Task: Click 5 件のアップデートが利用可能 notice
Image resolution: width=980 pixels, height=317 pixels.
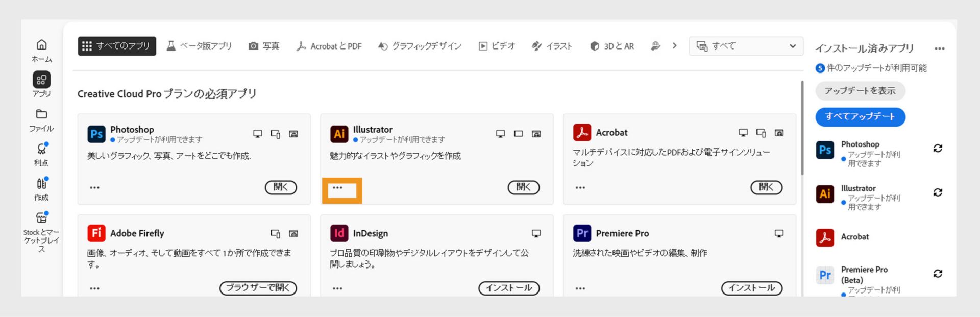Action: [x=871, y=68]
